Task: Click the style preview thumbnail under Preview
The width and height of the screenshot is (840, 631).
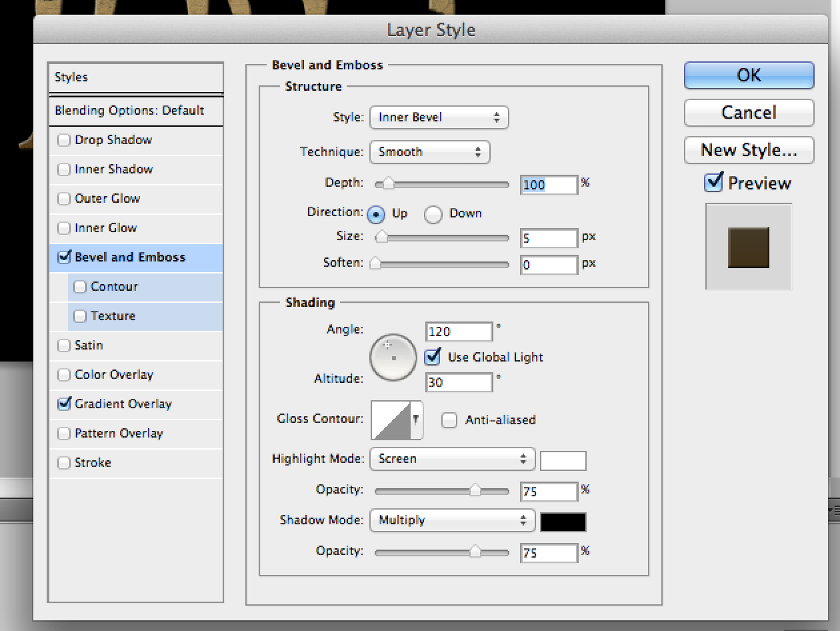Action: click(747, 247)
